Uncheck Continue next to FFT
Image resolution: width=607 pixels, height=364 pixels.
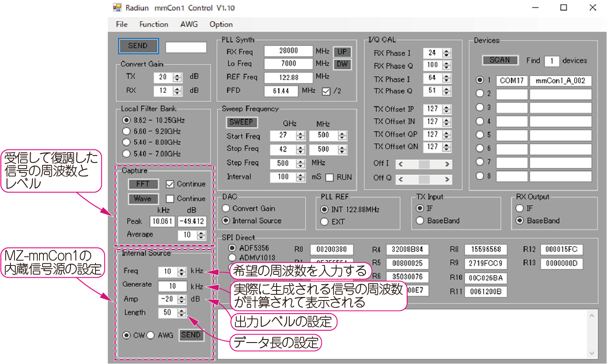tap(170, 184)
